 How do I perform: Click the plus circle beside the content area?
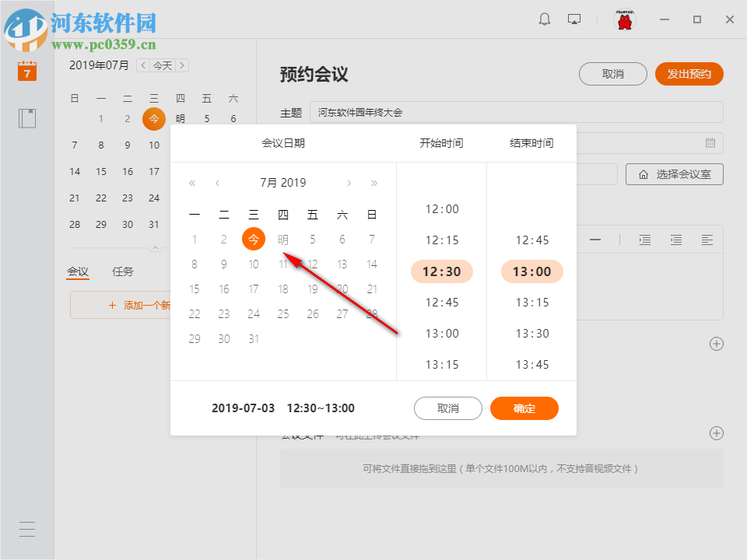(716, 343)
